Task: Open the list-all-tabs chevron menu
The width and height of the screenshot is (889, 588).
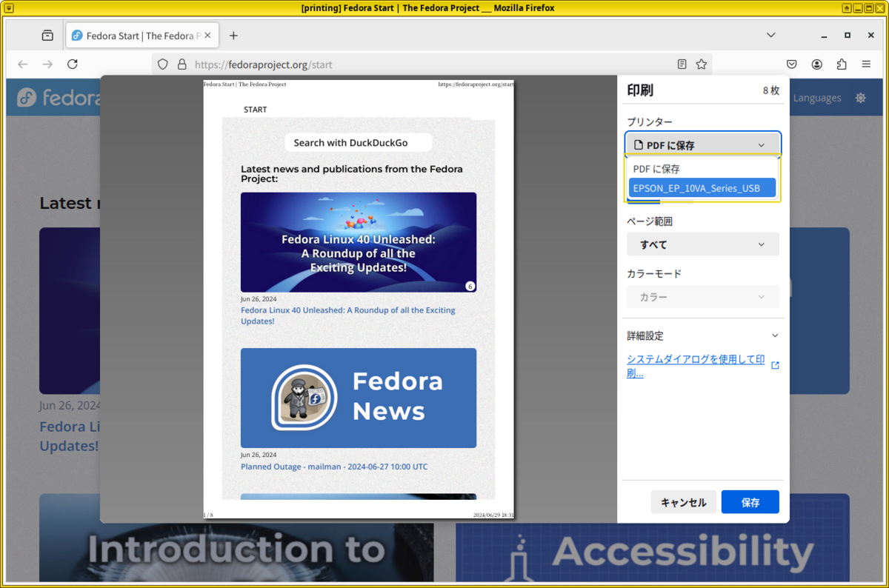Action: (770, 35)
